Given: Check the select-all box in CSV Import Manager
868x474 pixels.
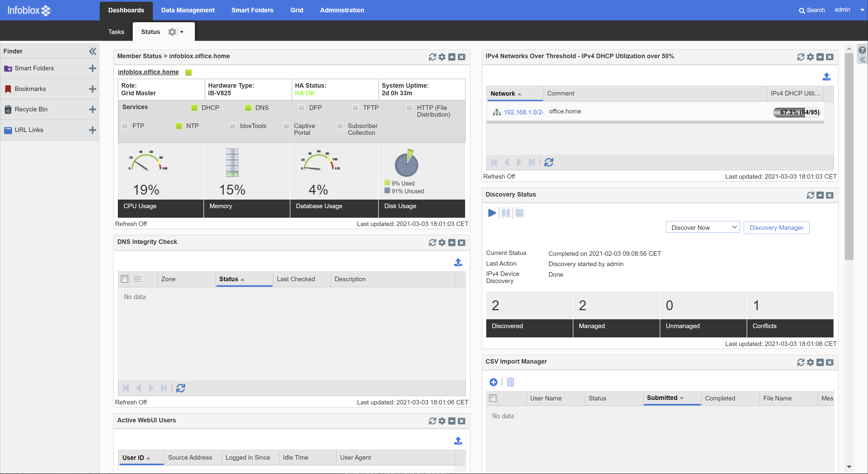Looking at the screenshot, I should (493, 398).
